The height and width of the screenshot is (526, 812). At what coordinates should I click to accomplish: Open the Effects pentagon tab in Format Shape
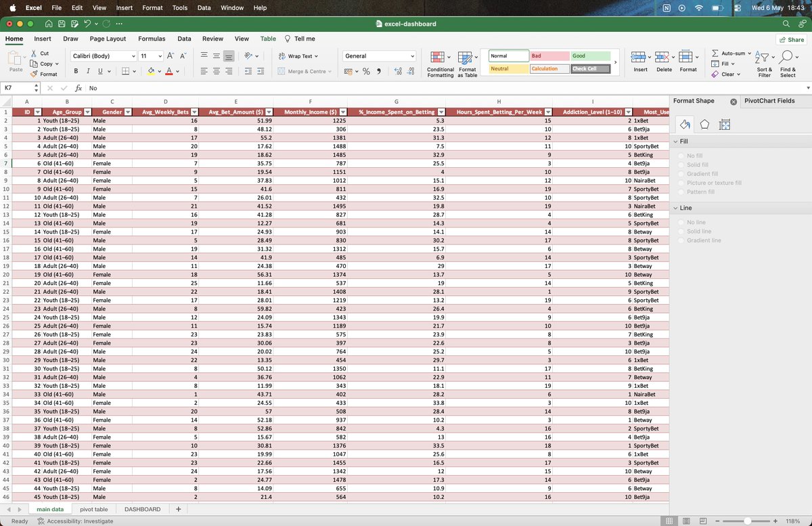(x=704, y=124)
